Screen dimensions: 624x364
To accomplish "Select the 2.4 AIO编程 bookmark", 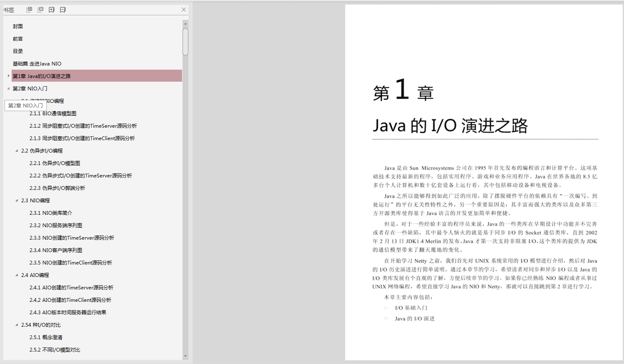I will pyautogui.click(x=35, y=275).
